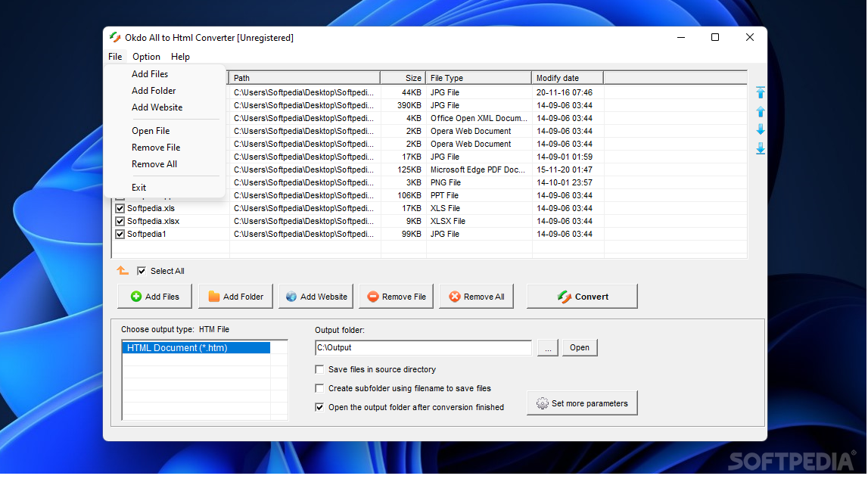
Task: Click the Output folder path field
Action: 423,347
